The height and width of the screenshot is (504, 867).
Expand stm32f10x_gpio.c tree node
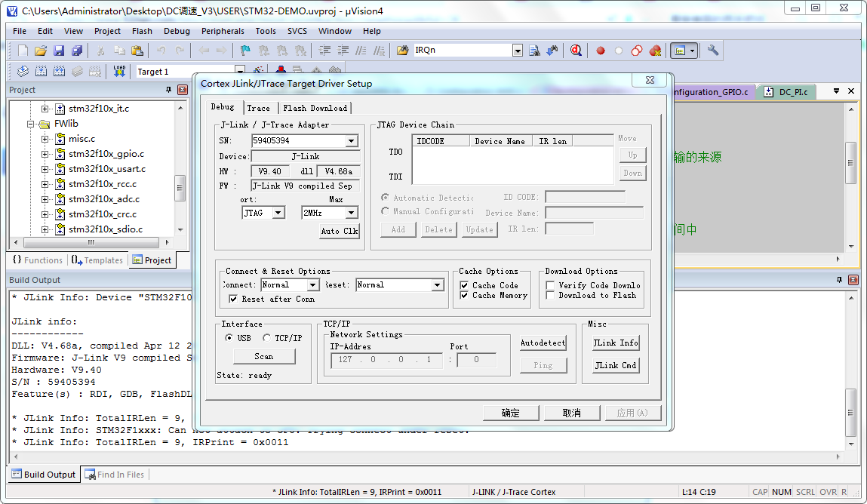click(45, 154)
